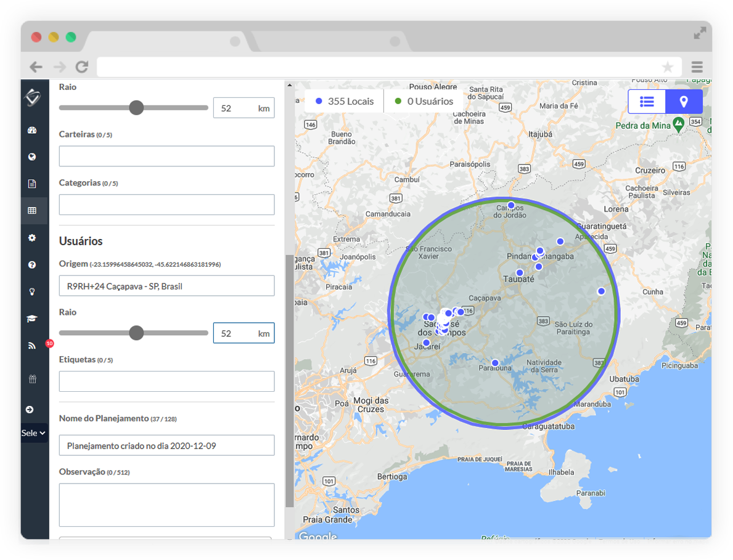Click location dot at Campos do Jordão
The height and width of the screenshot is (560, 733).
click(x=511, y=205)
